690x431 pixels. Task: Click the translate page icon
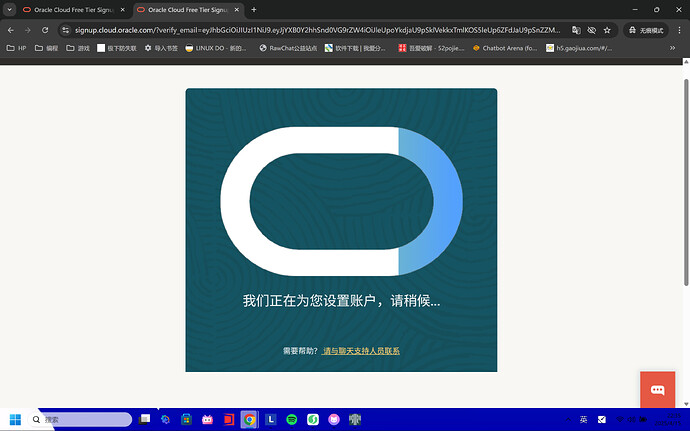click(x=576, y=30)
